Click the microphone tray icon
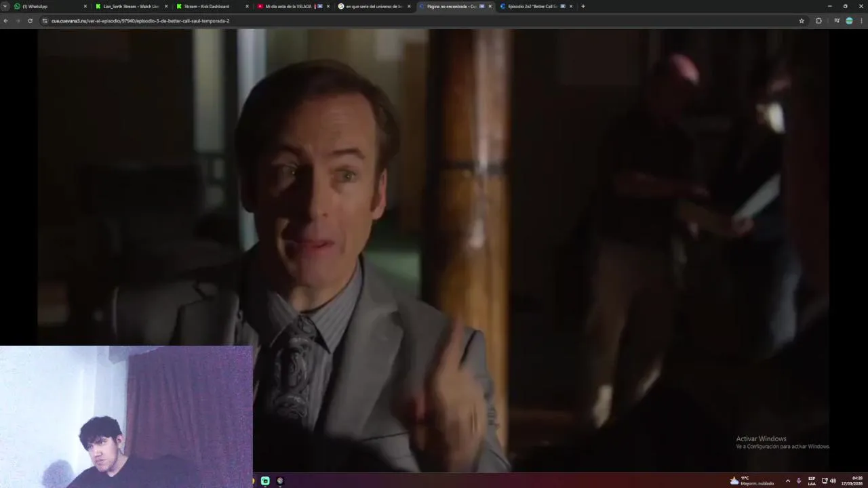 pos(799,481)
